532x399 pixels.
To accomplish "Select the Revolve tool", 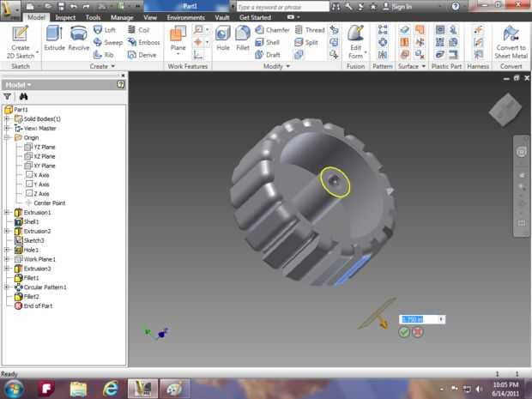I will coord(79,38).
